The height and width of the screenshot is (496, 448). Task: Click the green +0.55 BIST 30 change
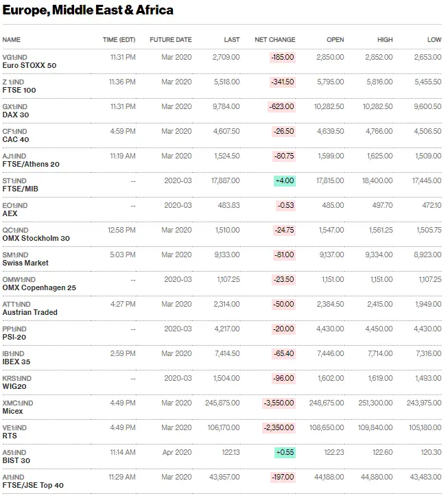284,452
